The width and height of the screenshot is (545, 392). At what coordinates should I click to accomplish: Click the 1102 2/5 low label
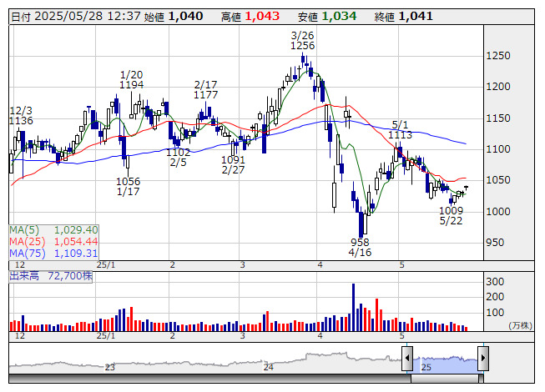coord(178,158)
